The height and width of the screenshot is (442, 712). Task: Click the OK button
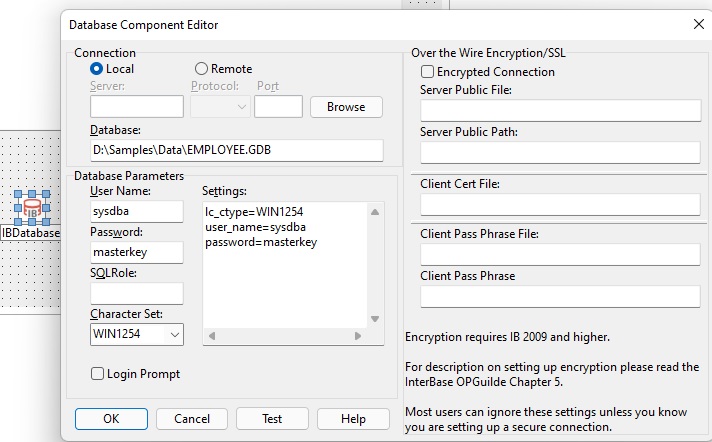click(x=111, y=419)
